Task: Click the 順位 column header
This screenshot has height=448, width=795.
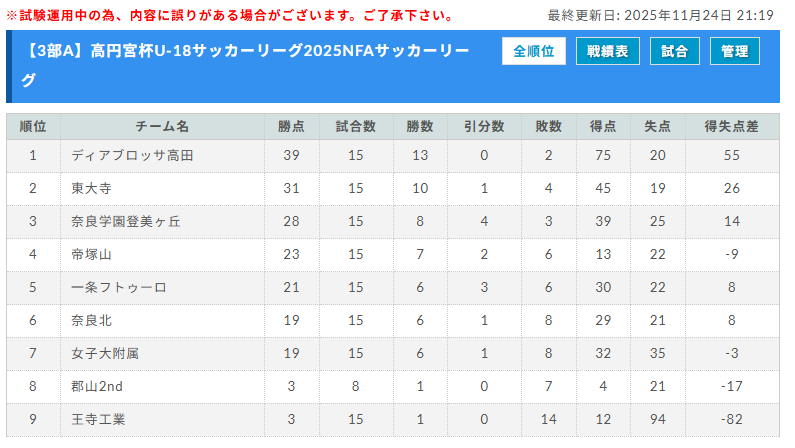Action: point(33,127)
